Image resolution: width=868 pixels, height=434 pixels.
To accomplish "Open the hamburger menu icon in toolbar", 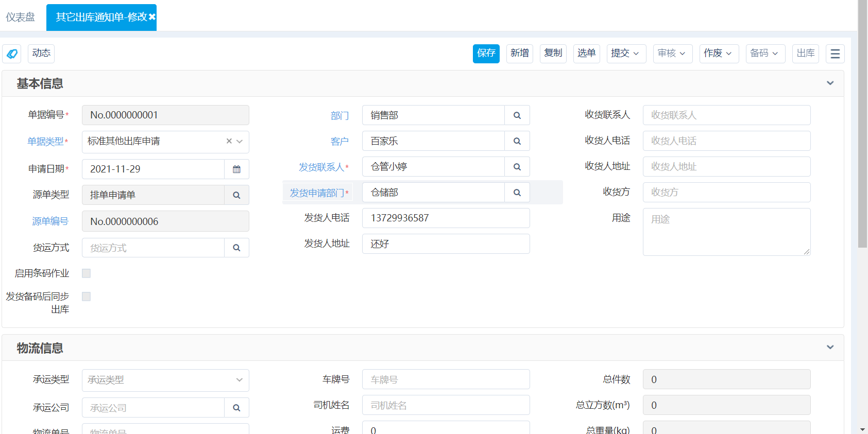I will tap(835, 54).
